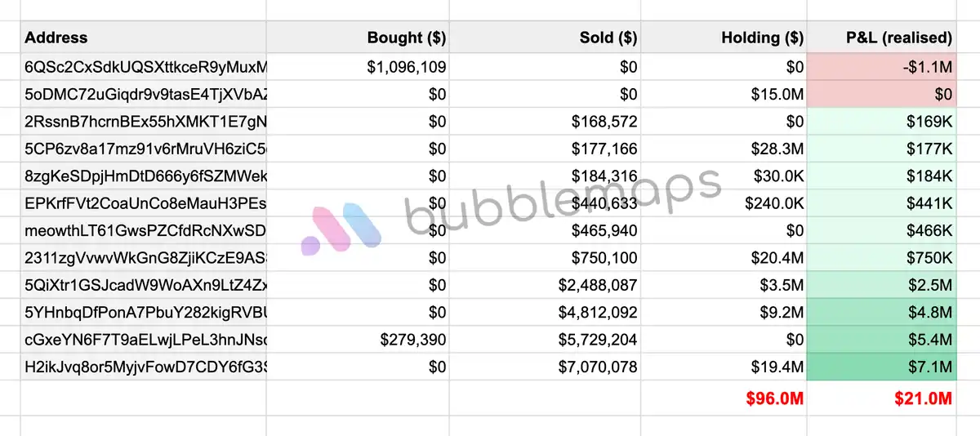The height and width of the screenshot is (436, 980).
Task: Select the $1,096,109 bought cell
Action: 358,67
